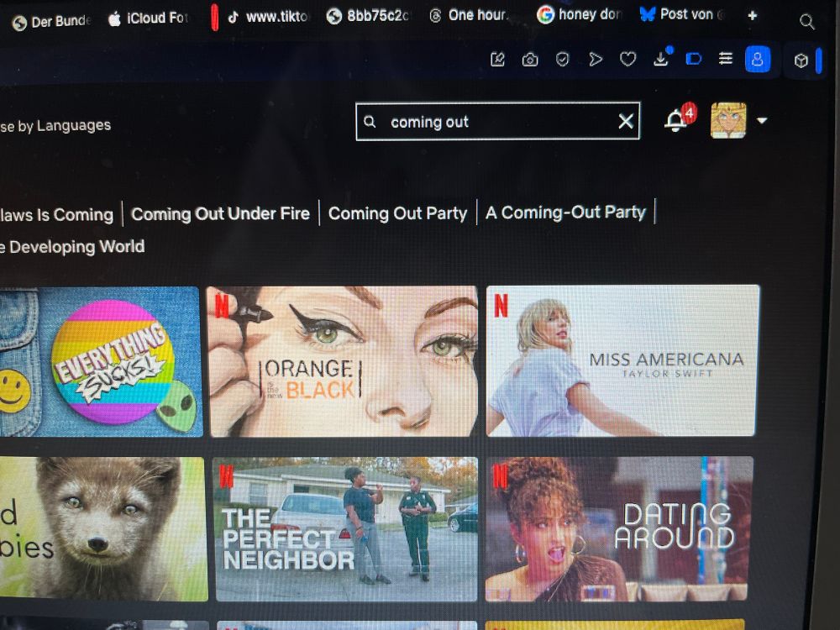Select the 8bb75c2c browser tab

pyautogui.click(x=368, y=16)
